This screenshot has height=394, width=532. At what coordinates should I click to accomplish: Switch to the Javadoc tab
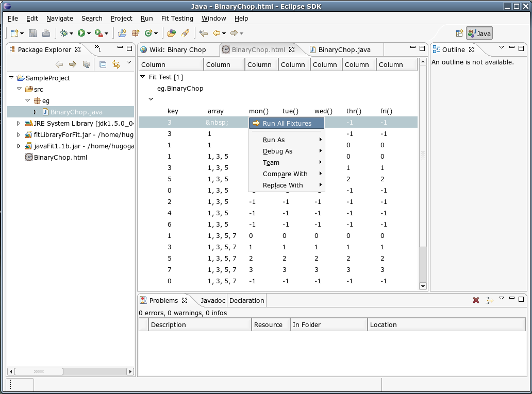click(x=213, y=301)
